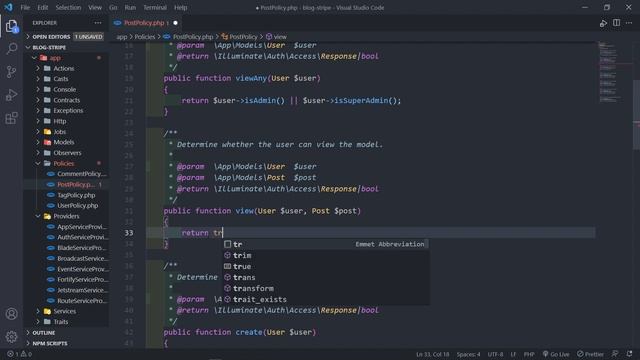The image size is (640, 360).
Task: Expand the Traits folder
Action: pyautogui.click(x=65, y=322)
